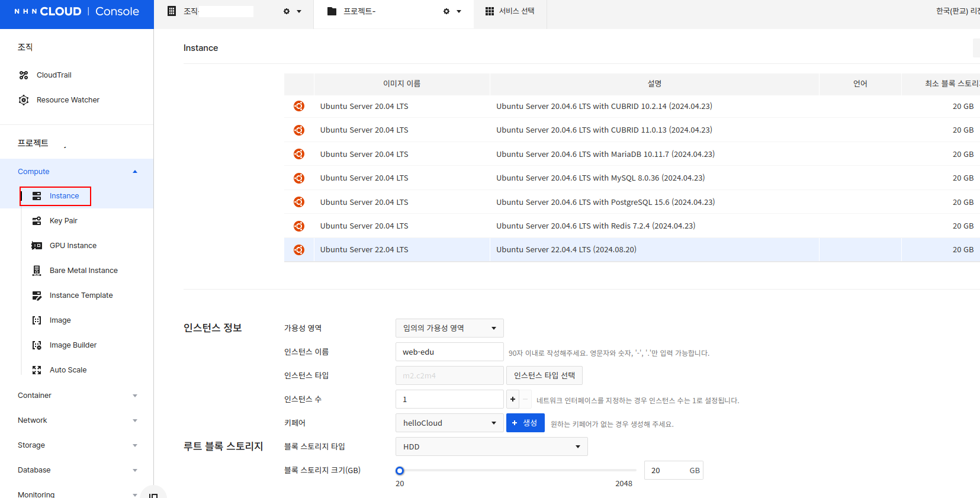Open the Key Pair menu item
The width and height of the screenshot is (980, 498).
click(63, 221)
